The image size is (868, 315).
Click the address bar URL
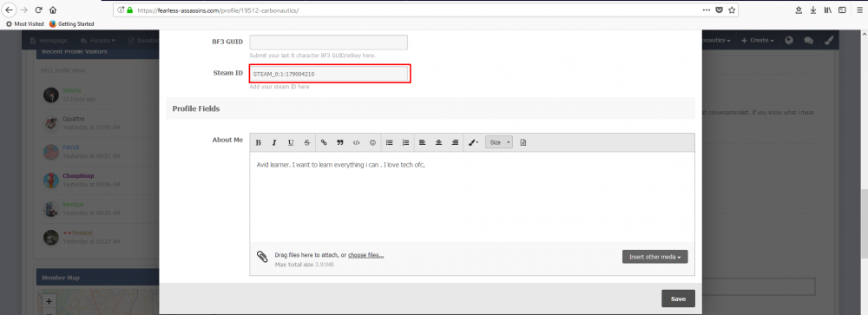coord(218,10)
